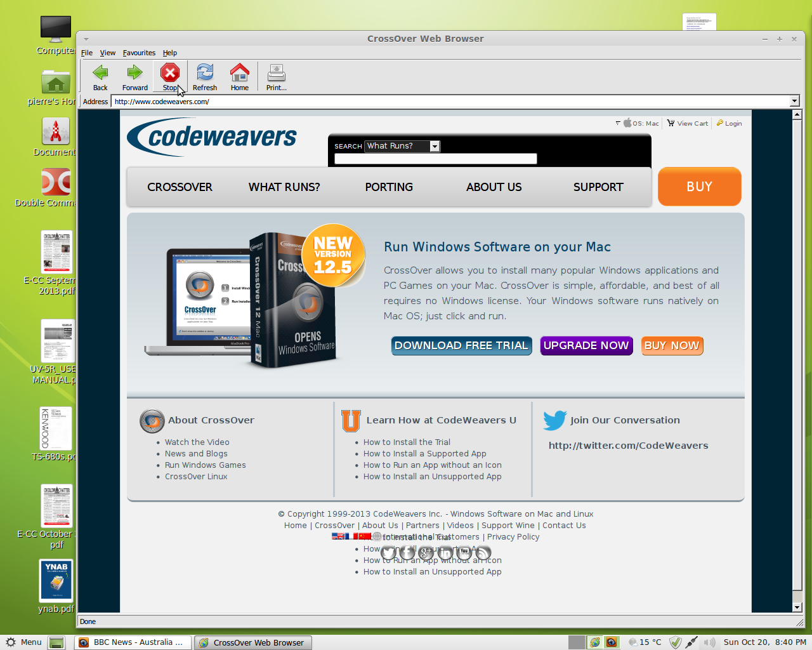Open the Favourites menu
Image resolution: width=812 pixels, height=650 pixels.
point(139,53)
